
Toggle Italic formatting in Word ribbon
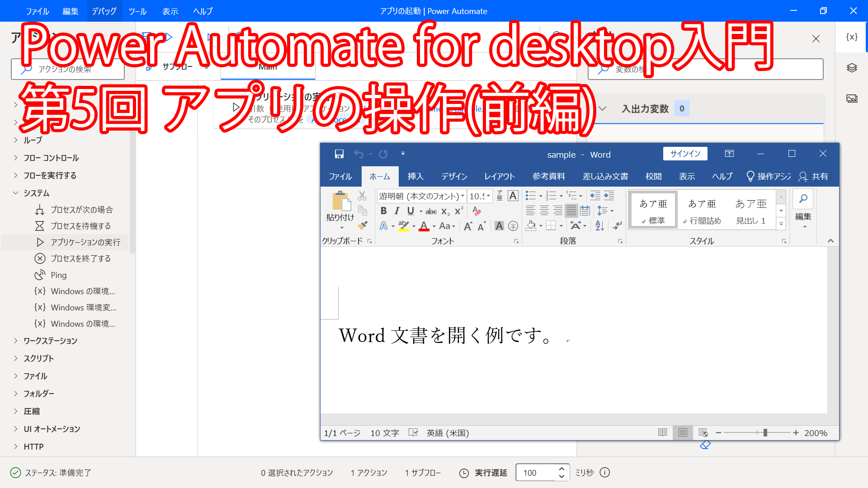[397, 211]
